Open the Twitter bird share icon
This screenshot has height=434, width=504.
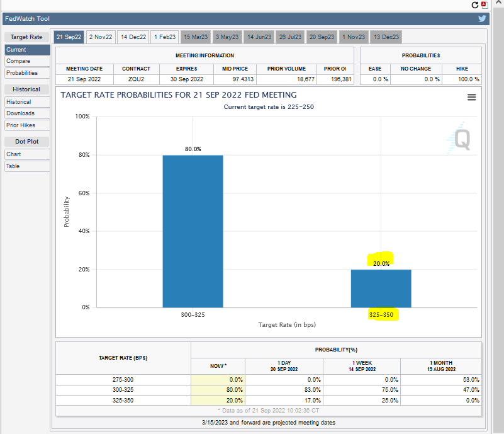coord(482,19)
